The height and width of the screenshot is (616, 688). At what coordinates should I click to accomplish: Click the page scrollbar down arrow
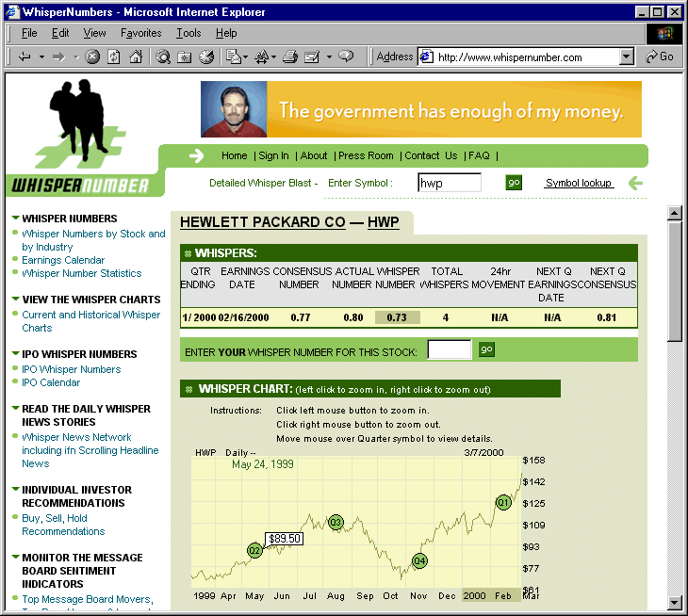[675, 603]
